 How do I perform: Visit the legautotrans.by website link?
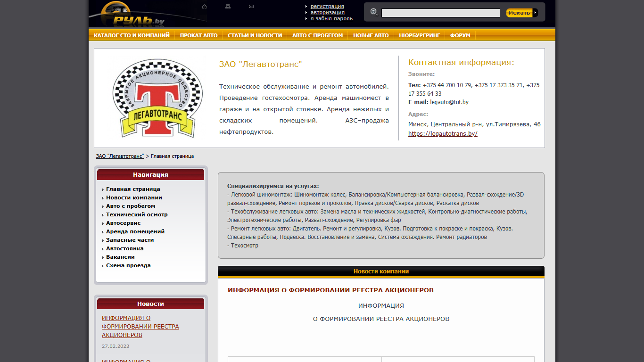click(x=443, y=133)
